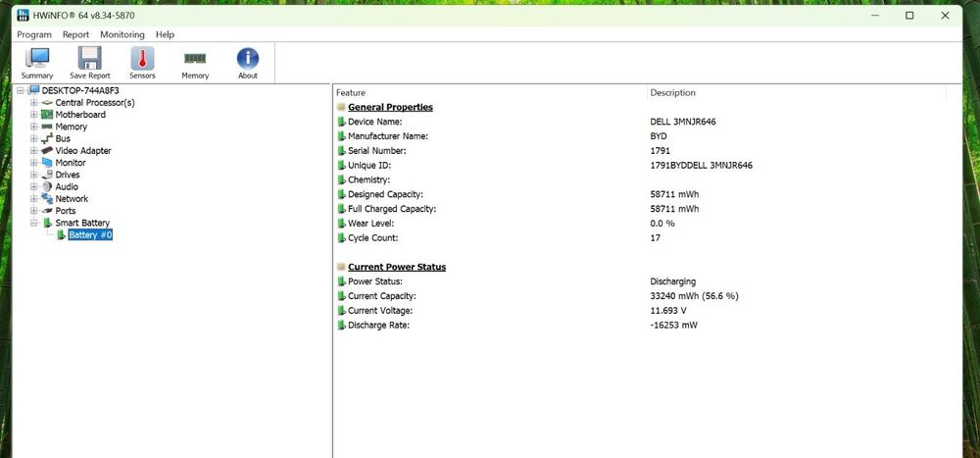Click the battery icon beside Device Name
The width and height of the screenshot is (980, 458).
341,122
